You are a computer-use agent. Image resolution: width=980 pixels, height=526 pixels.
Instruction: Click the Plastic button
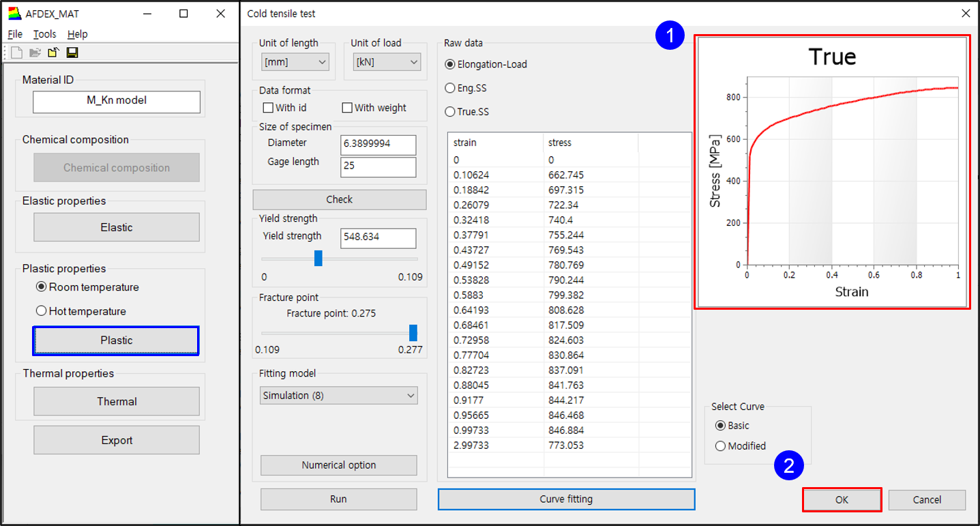coord(117,340)
